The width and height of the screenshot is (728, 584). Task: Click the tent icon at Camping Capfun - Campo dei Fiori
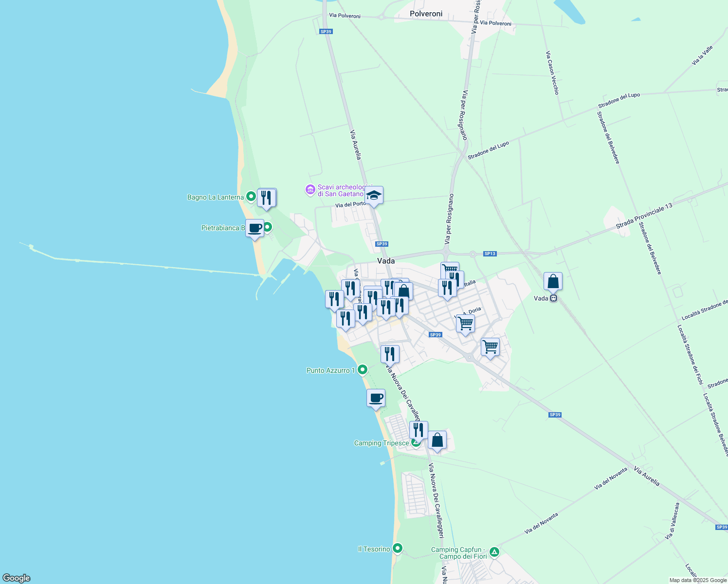pyautogui.click(x=494, y=553)
